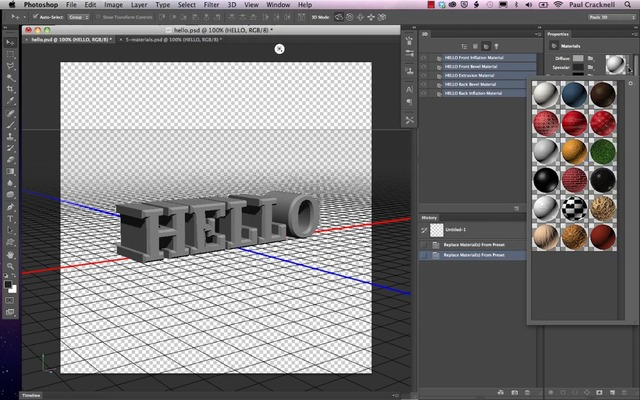Open the Timeline panel tab
Viewport: 640px width, 400px height.
click(x=31, y=396)
